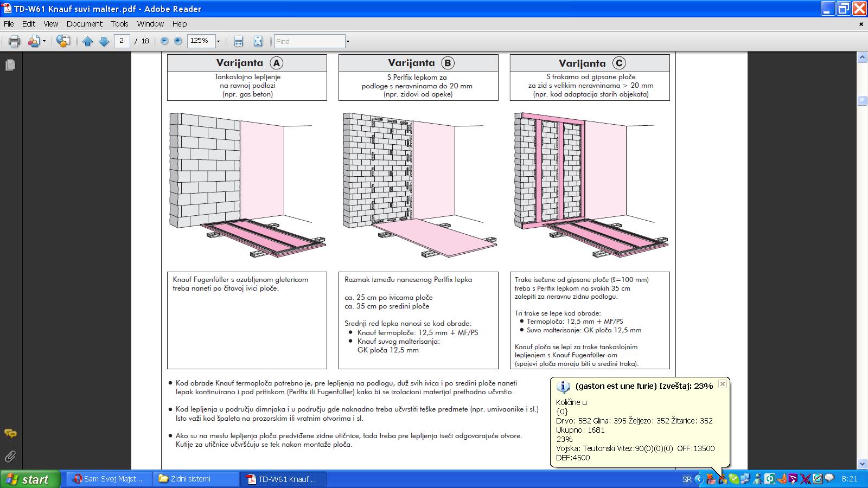The image size is (868, 488).
Task: Click the Print icon in toolbar
Action: [x=14, y=41]
